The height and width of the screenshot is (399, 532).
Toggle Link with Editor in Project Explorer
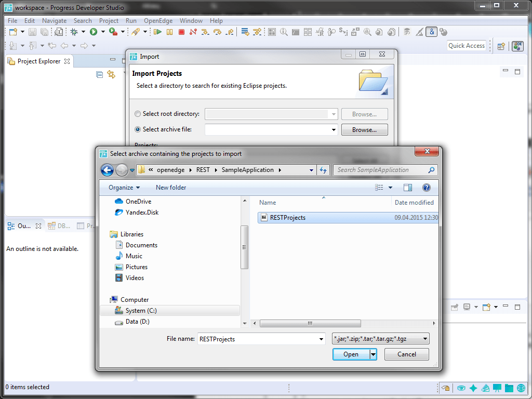(111, 74)
